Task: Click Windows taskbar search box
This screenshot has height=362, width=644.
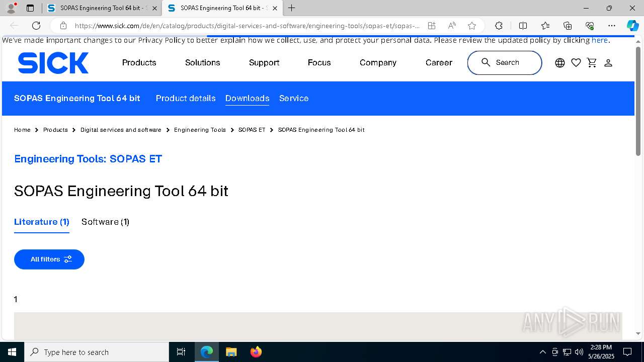Action: (97, 352)
